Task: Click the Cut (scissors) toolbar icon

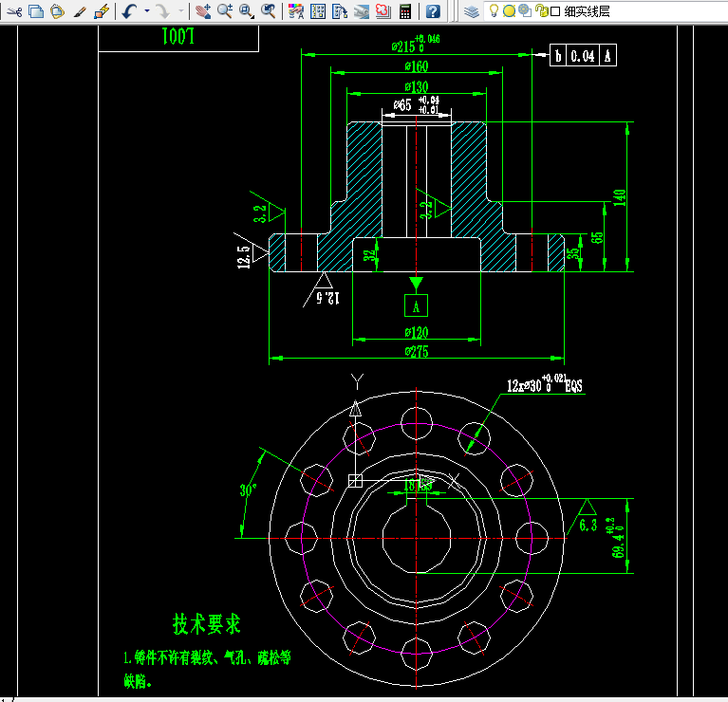Action: pos(14,11)
